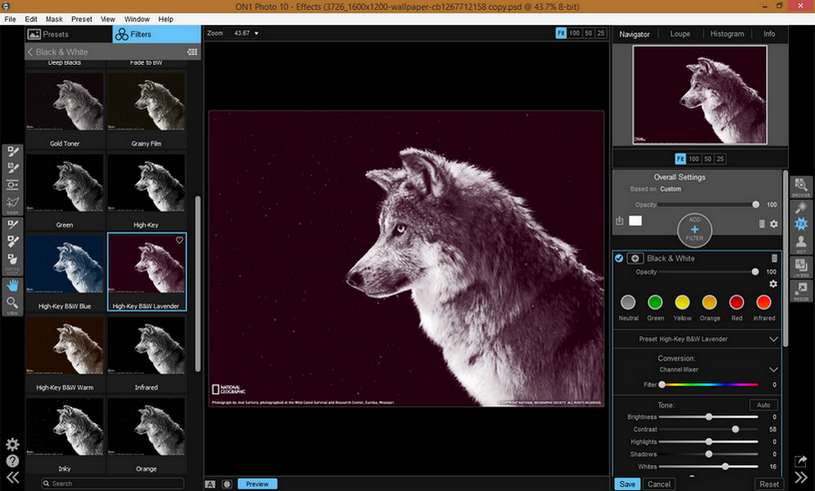Switch to the Layers module
Viewport: 815px width, 491px height.
point(802,266)
